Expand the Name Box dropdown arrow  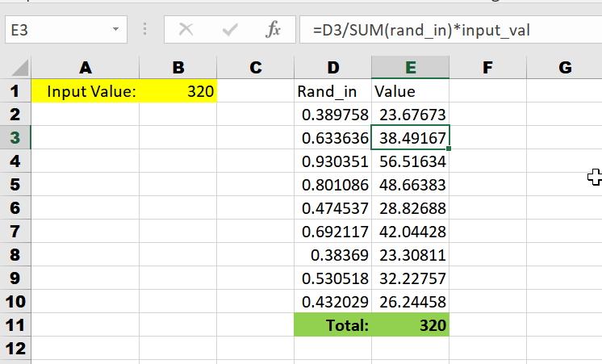pyautogui.click(x=115, y=29)
